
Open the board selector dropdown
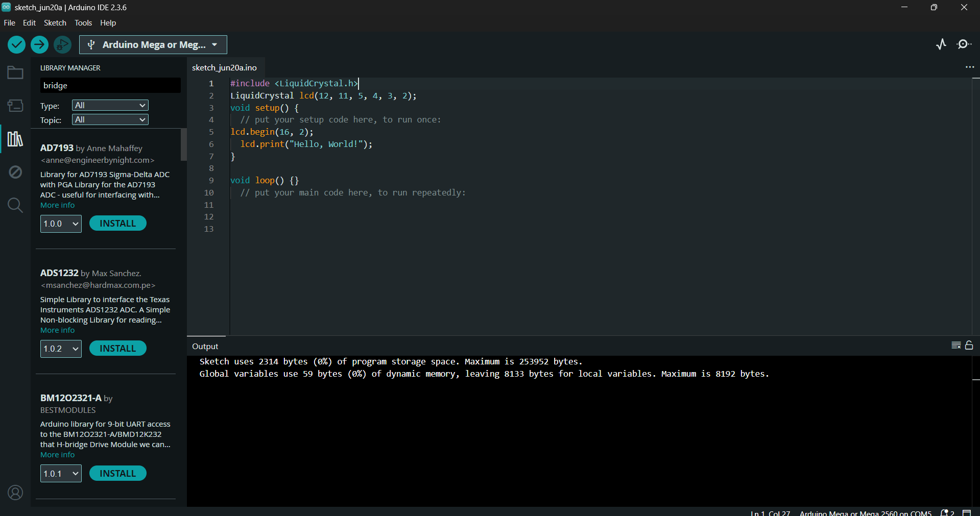point(153,45)
